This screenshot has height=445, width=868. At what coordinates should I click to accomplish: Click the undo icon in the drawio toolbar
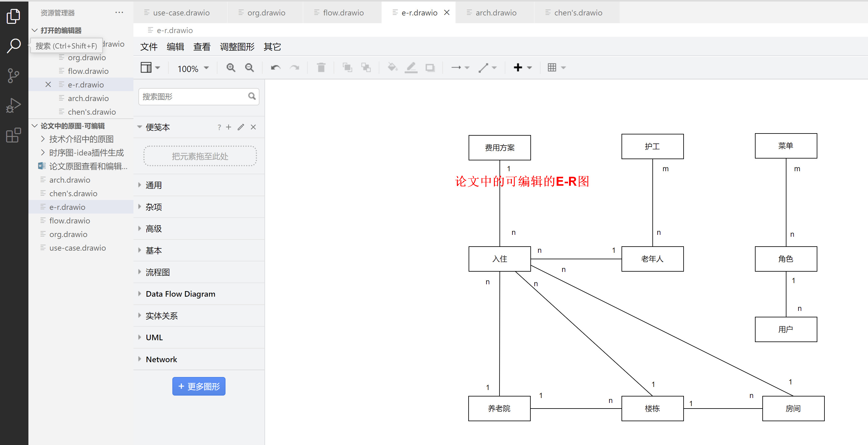275,67
